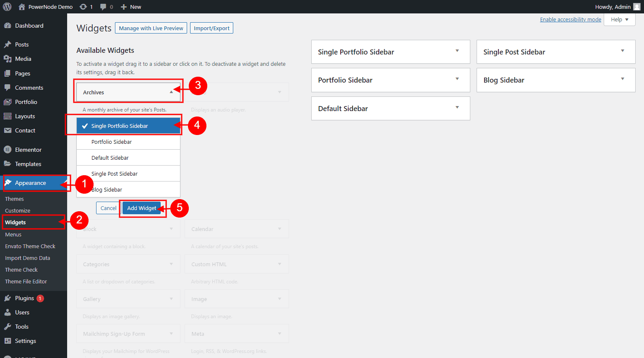Open the Help dropdown tab
This screenshot has width=644, height=358.
point(619,20)
